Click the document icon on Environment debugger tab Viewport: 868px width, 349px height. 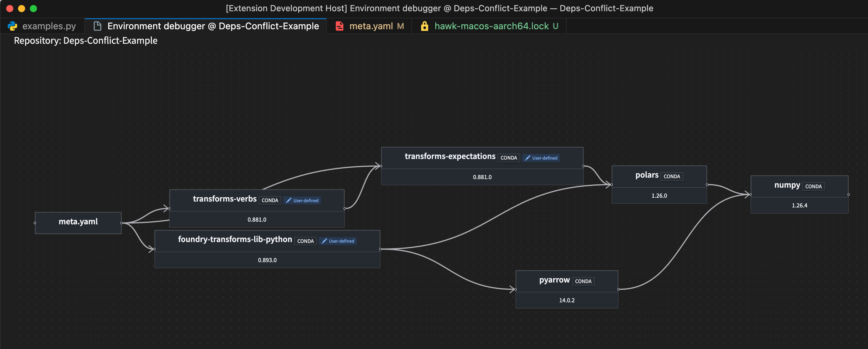98,26
